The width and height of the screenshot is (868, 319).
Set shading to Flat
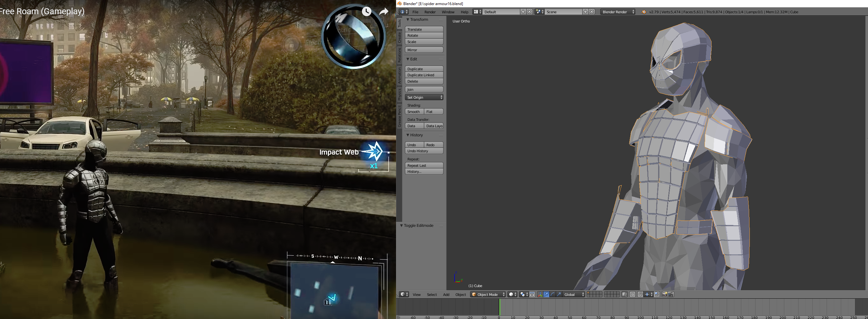pos(434,112)
